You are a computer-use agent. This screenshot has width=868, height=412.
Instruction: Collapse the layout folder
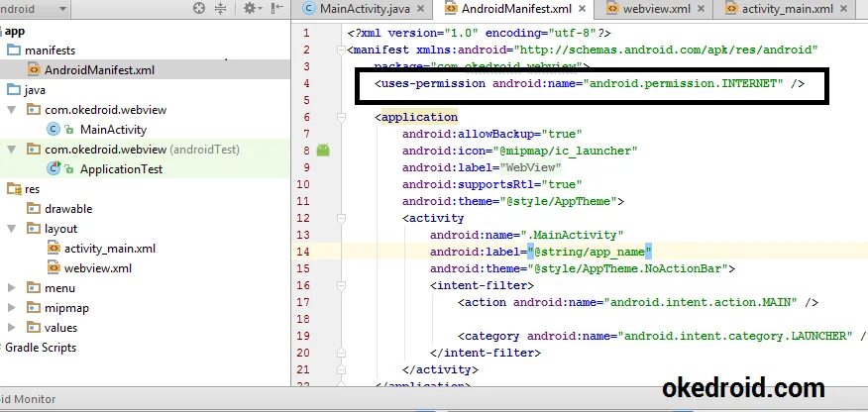pyautogui.click(x=12, y=229)
